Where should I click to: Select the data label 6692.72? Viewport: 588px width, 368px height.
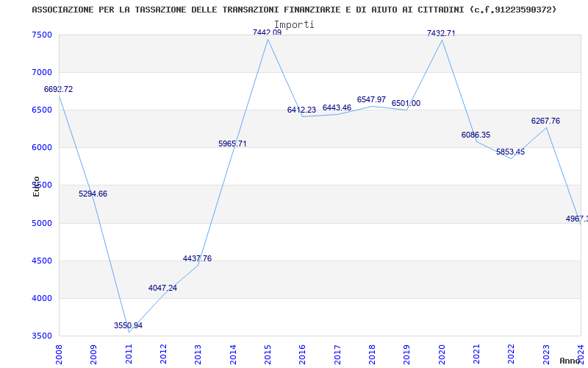click(x=58, y=89)
